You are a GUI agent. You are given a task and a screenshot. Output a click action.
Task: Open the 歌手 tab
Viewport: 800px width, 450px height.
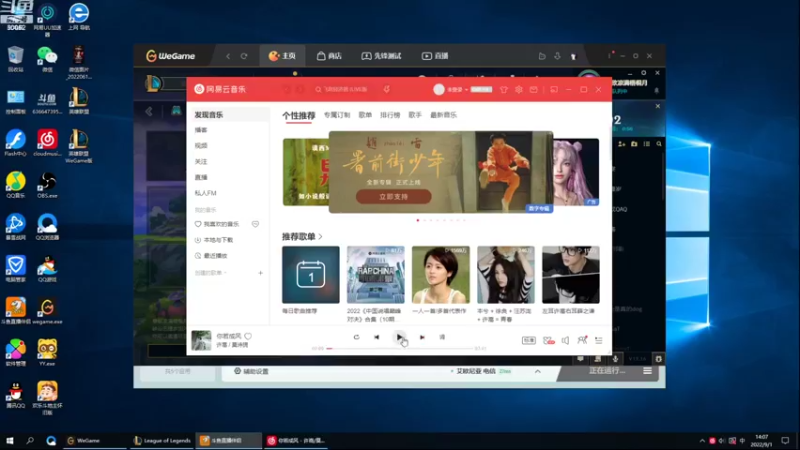click(x=415, y=115)
